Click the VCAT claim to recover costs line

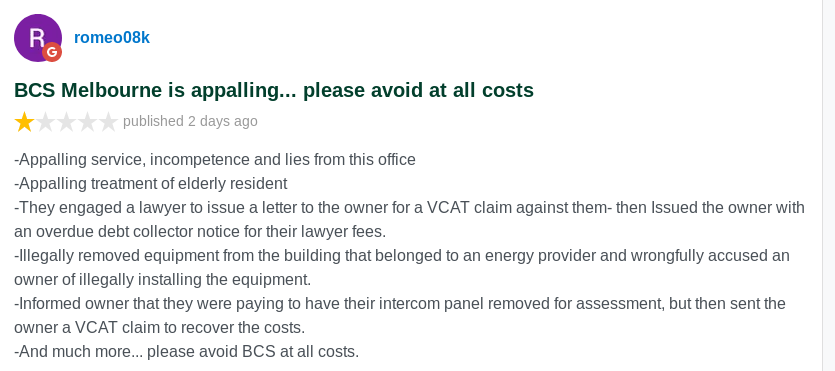pyautogui.click(x=159, y=327)
